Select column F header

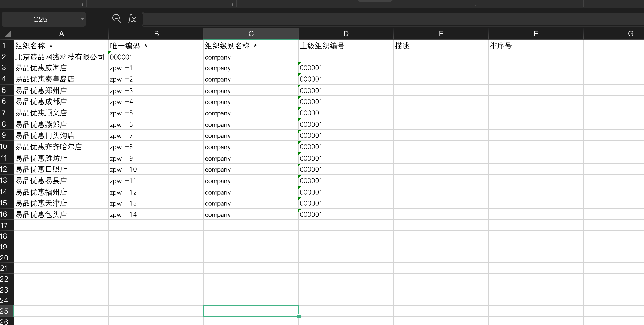click(x=536, y=34)
